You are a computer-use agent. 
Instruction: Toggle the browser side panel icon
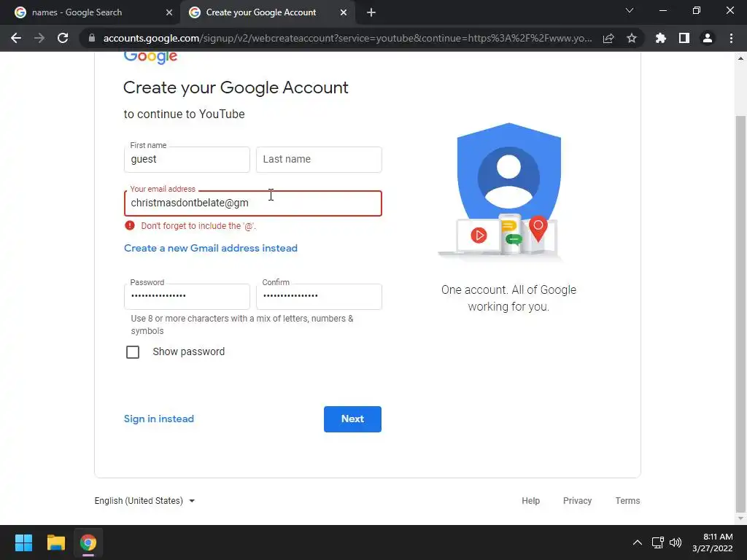point(684,38)
